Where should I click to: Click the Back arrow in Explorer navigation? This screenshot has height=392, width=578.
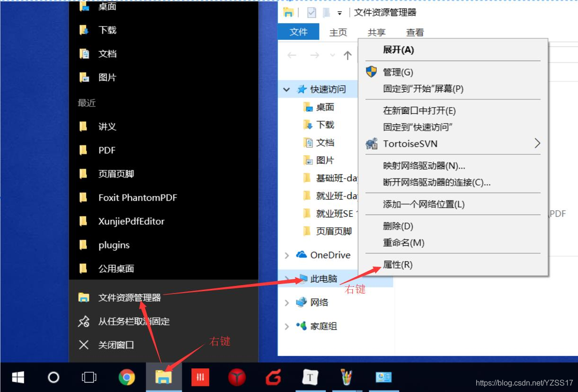tap(292, 55)
